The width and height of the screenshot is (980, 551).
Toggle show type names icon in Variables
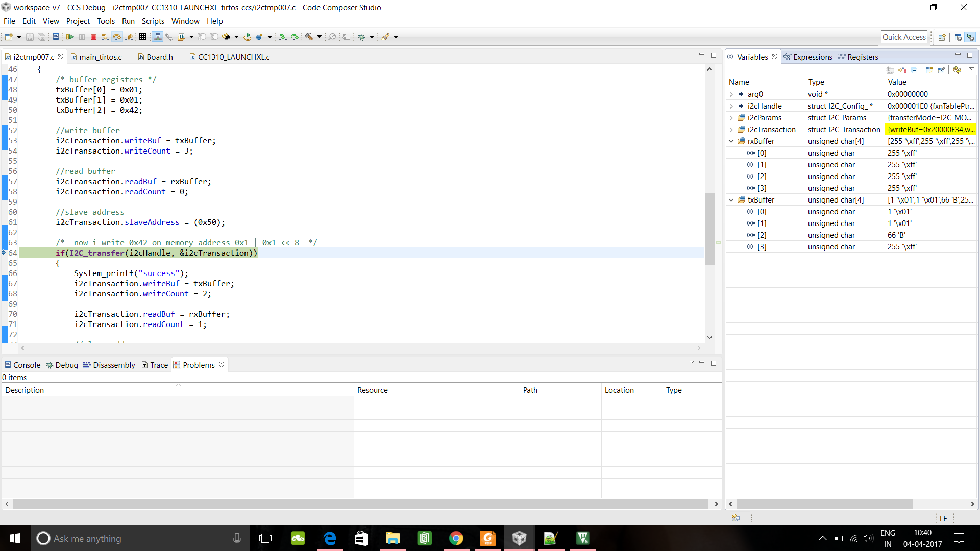click(x=890, y=70)
